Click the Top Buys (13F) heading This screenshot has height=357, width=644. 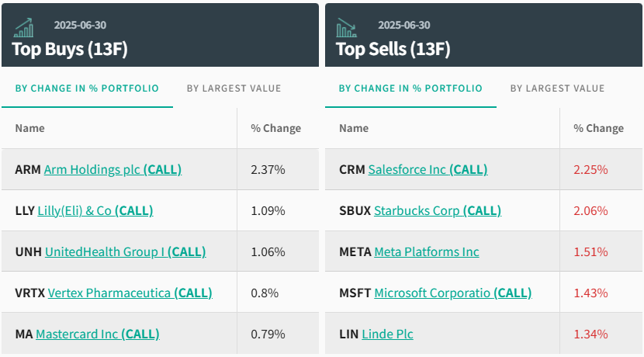70,49
